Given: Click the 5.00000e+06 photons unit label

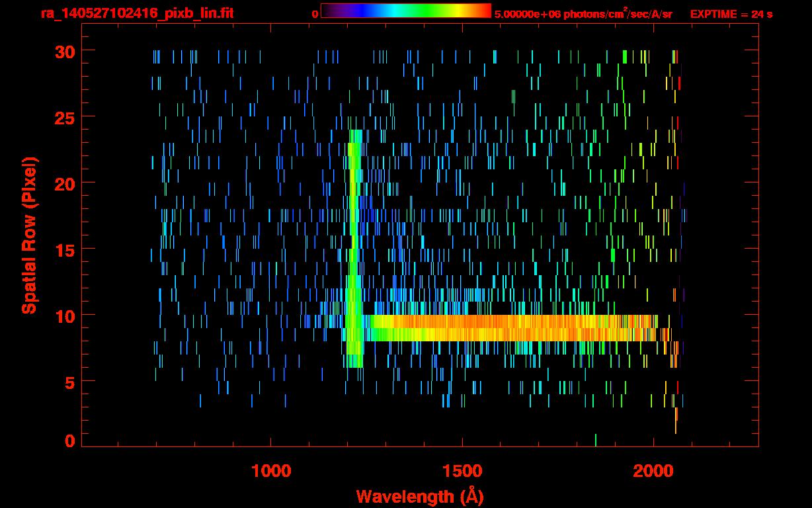Looking at the screenshot, I should pos(583,14).
